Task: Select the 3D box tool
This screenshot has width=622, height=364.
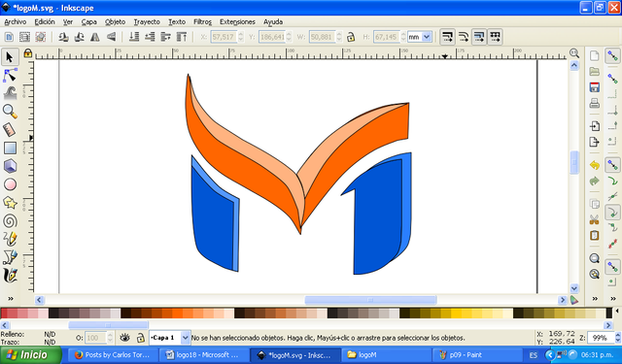Action: point(10,166)
